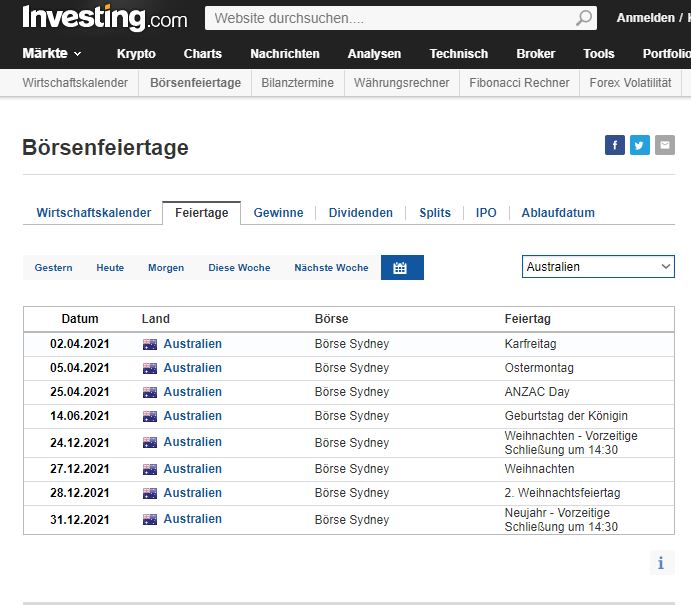The width and height of the screenshot is (691, 606).
Task: Open Australien link in Geburtstag der Königin row
Action: 193,416
